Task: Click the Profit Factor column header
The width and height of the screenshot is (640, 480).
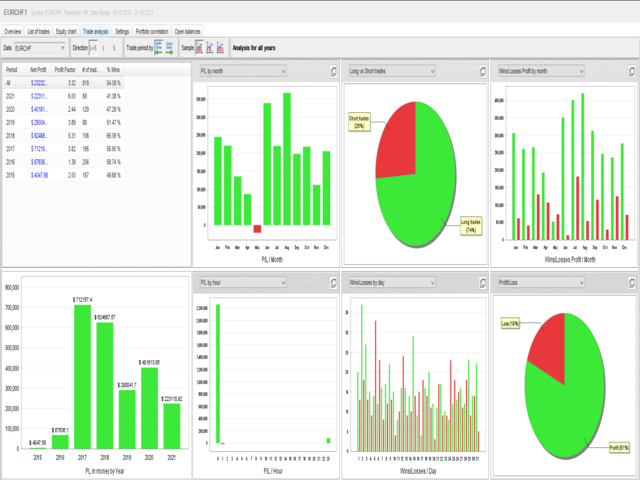Action: point(66,70)
